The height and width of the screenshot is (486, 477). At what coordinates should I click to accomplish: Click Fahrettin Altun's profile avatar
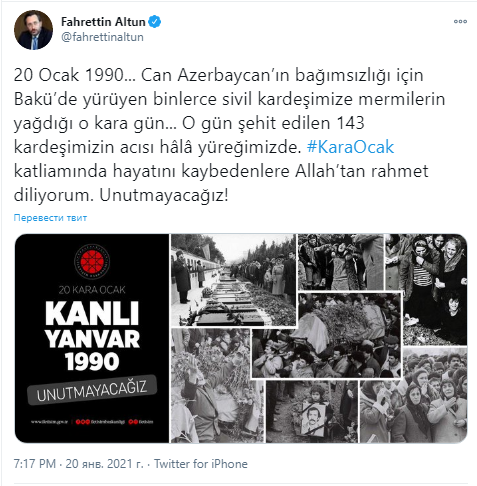click(x=33, y=30)
